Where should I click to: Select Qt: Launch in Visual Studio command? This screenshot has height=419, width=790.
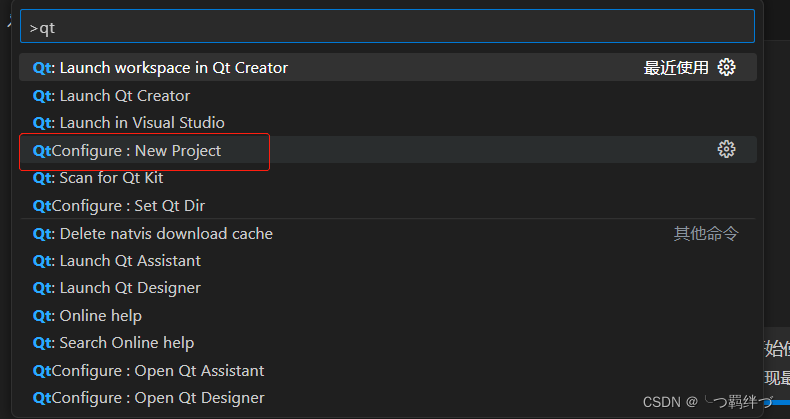(x=387, y=122)
